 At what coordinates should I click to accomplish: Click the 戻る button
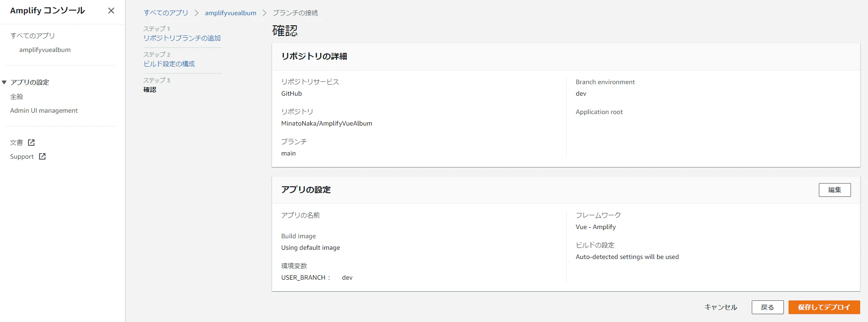coord(767,307)
